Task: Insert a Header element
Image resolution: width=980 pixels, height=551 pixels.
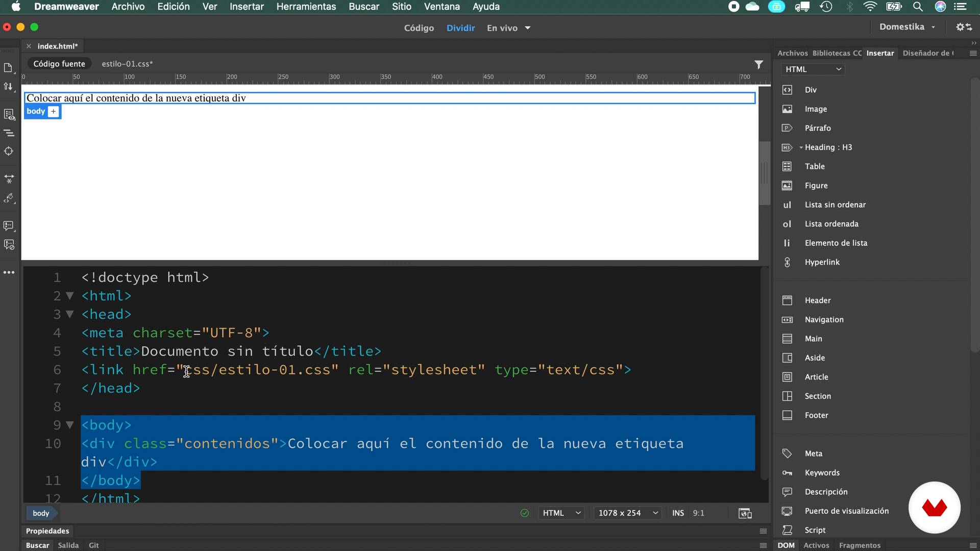Action: (x=818, y=300)
